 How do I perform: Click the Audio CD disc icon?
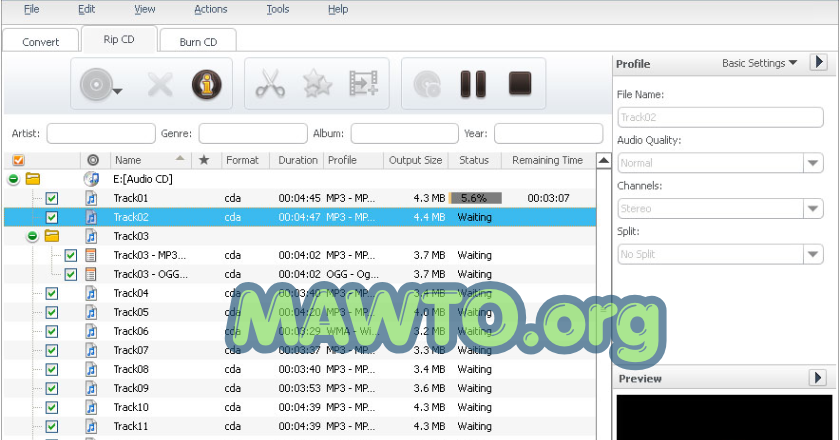[x=92, y=179]
